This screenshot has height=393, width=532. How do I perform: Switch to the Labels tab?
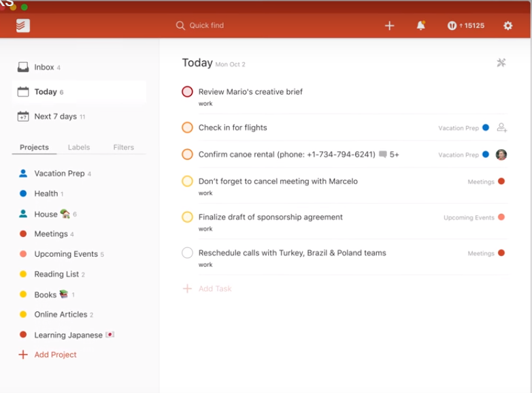pyautogui.click(x=79, y=147)
